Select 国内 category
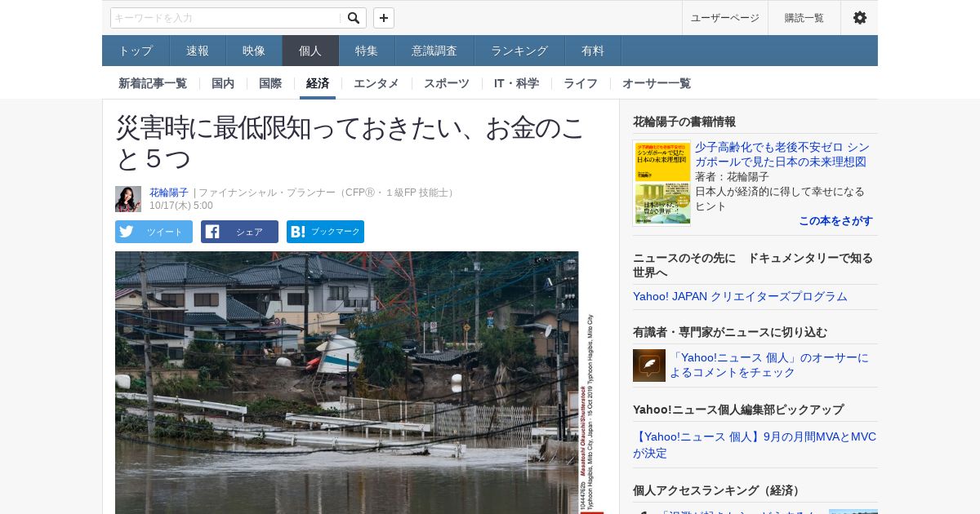The width and height of the screenshot is (980, 514). pyautogui.click(x=223, y=83)
